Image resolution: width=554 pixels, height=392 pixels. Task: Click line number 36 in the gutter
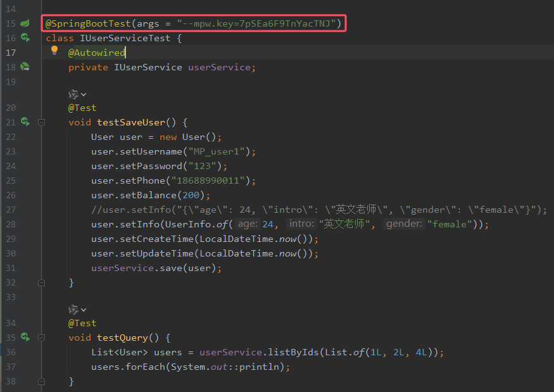(11, 352)
